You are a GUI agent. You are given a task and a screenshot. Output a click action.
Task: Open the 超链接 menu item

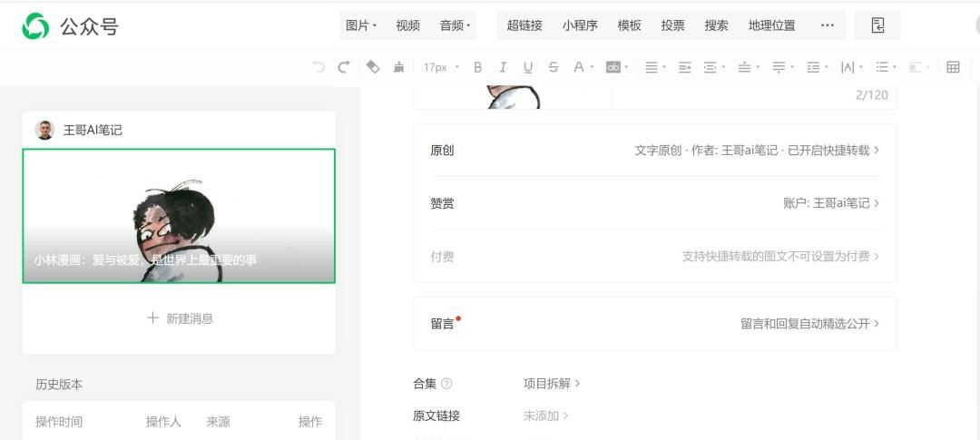click(x=524, y=25)
